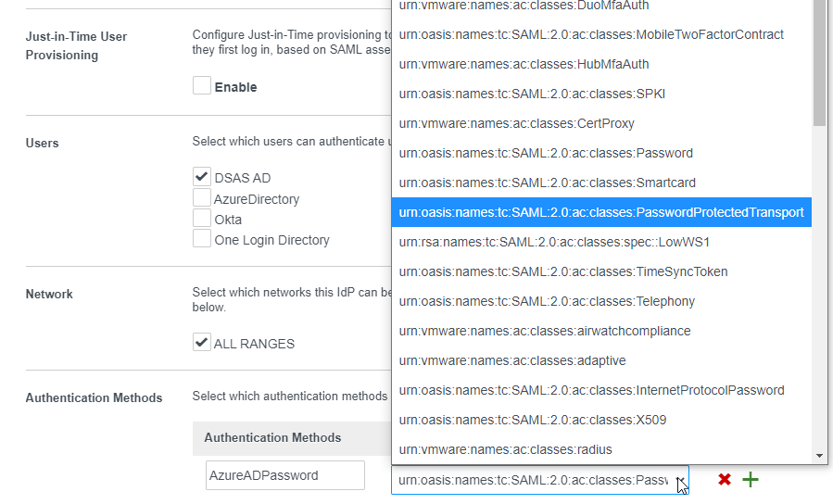The width and height of the screenshot is (833, 504).
Task: Collapse the SAML context dropdown arrow
Action: click(680, 480)
